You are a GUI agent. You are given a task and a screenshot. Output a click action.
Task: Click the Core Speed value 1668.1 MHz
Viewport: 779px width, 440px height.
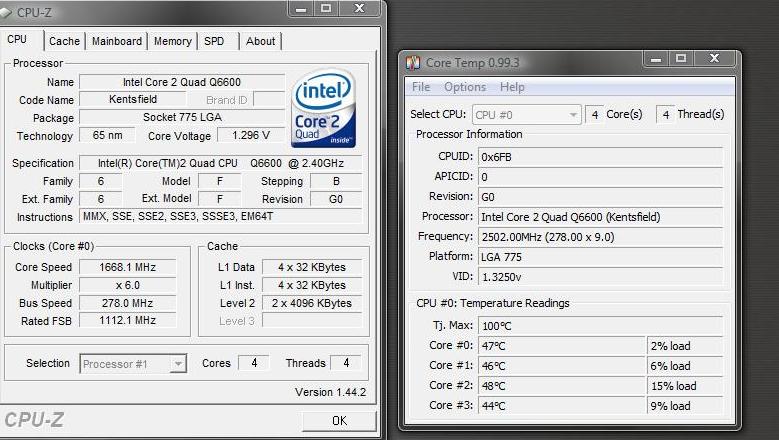coord(128,267)
